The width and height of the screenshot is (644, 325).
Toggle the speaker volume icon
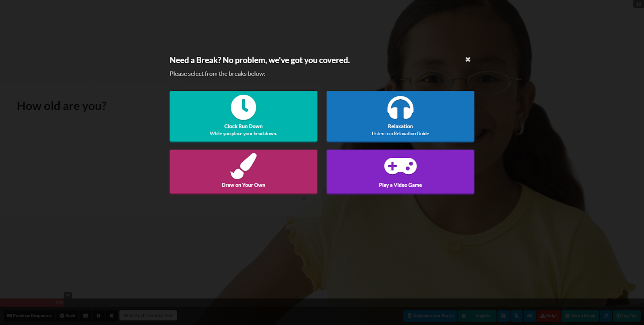coord(530,316)
